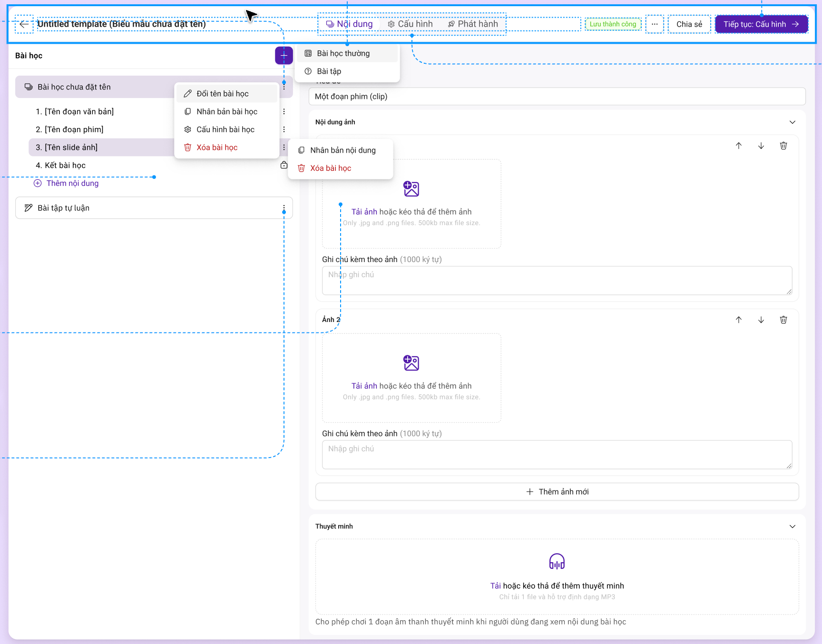This screenshot has width=822, height=644.
Task: Select Nhân bản nội dung option
Action: point(341,150)
